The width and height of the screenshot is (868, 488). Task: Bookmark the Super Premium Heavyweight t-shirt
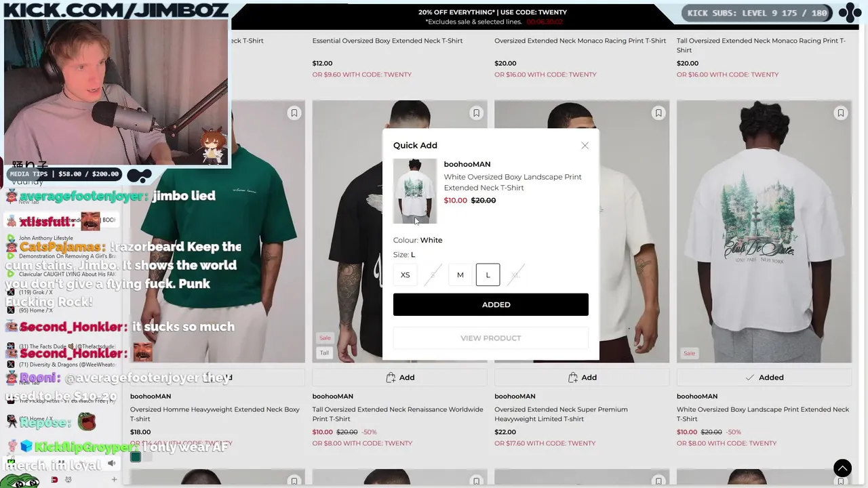click(658, 113)
